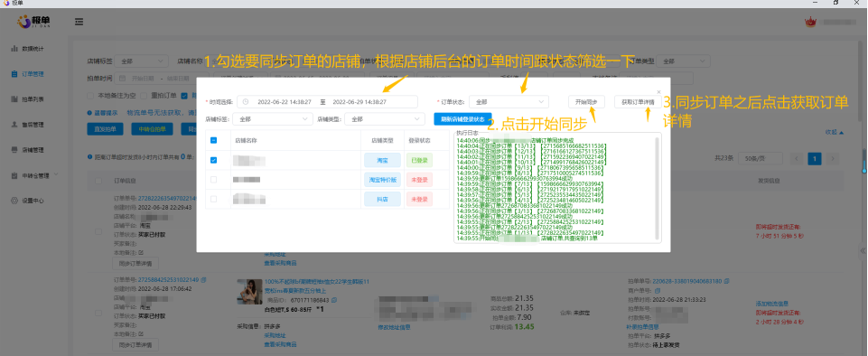Click the 售后管理 person icon

click(x=14, y=125)
